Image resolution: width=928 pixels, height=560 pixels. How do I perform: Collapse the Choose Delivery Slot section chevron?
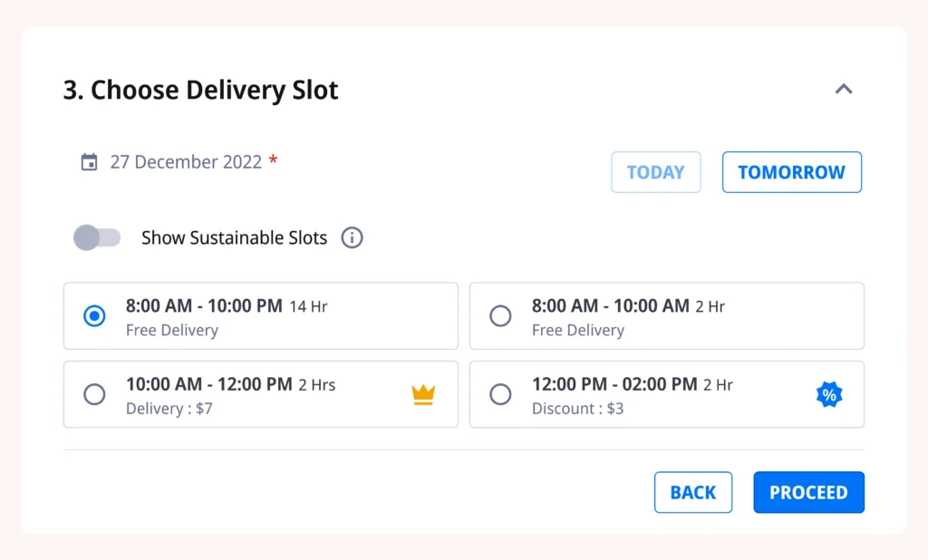843,89
